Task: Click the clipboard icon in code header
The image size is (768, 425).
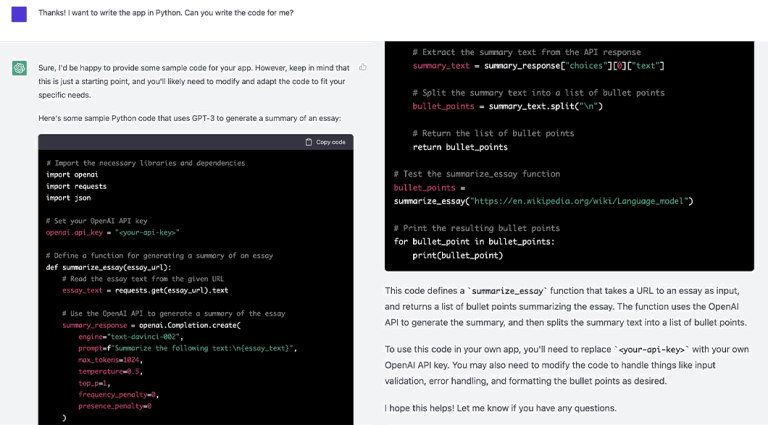Action: (x=309, y=142)
